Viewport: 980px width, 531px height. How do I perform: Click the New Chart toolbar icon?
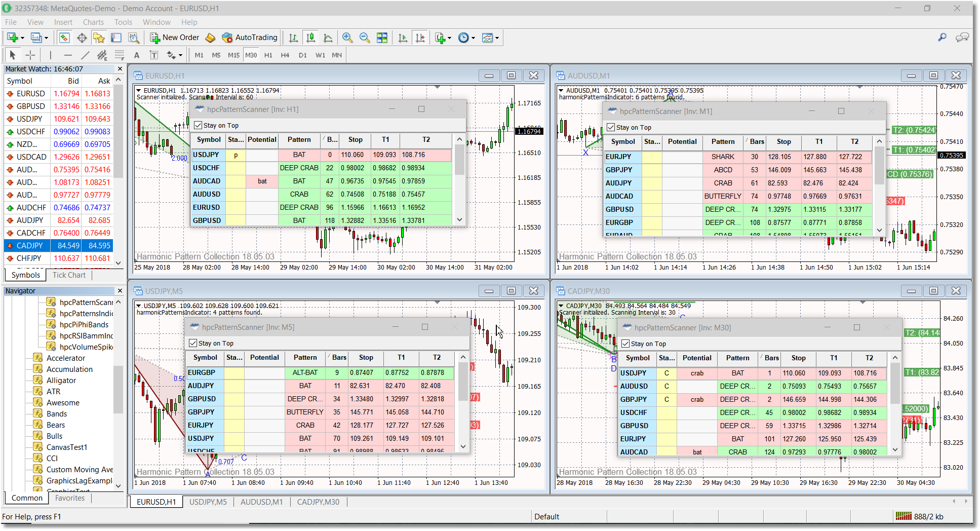tap(12, 37)
